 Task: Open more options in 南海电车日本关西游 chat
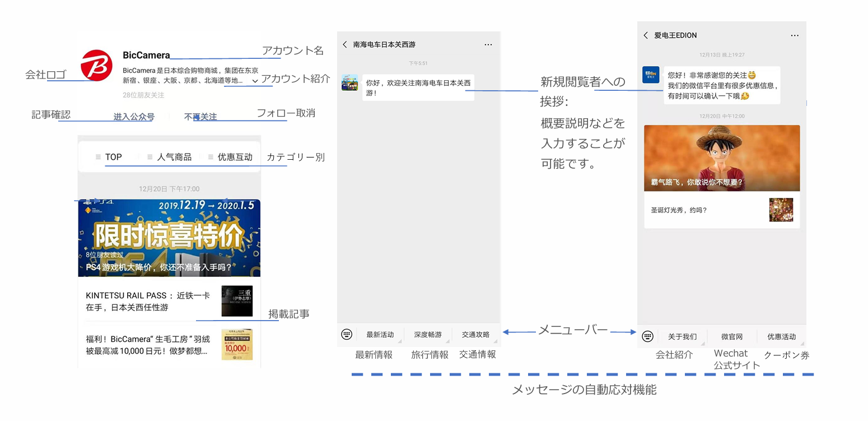tap(488, 44)
